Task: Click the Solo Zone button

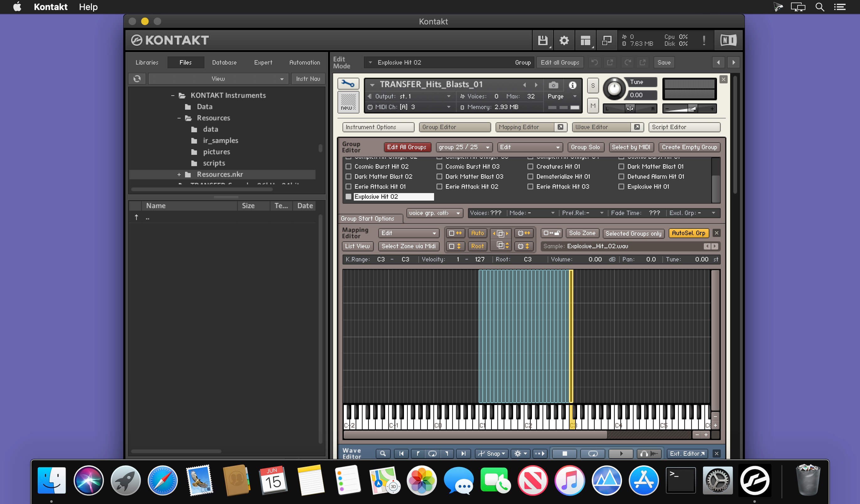Action: (582, 233)
